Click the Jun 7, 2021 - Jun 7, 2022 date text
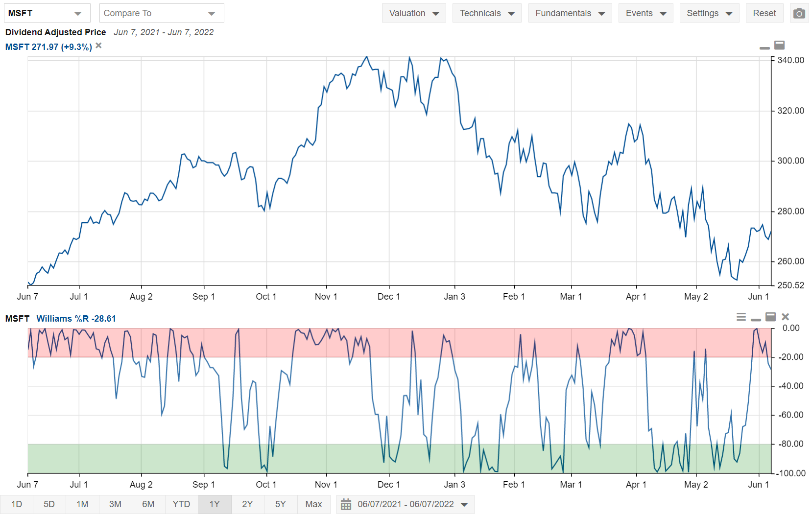The image size is (812, 516). coord(164,32)
